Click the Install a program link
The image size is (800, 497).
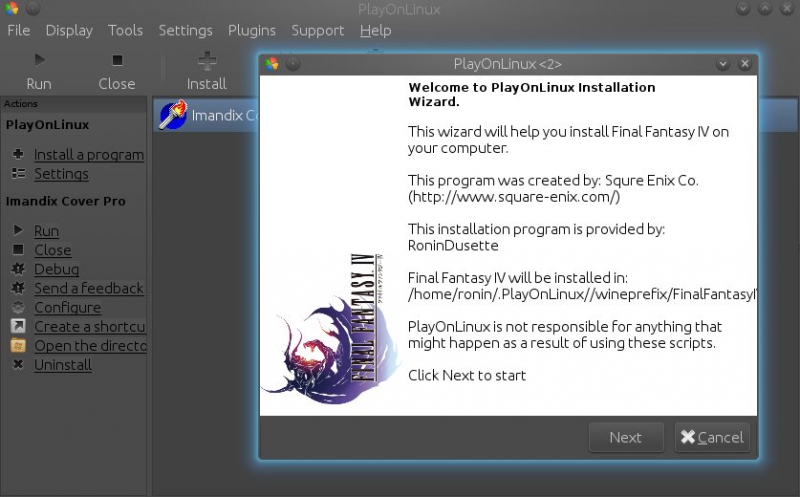pos(89,154)
